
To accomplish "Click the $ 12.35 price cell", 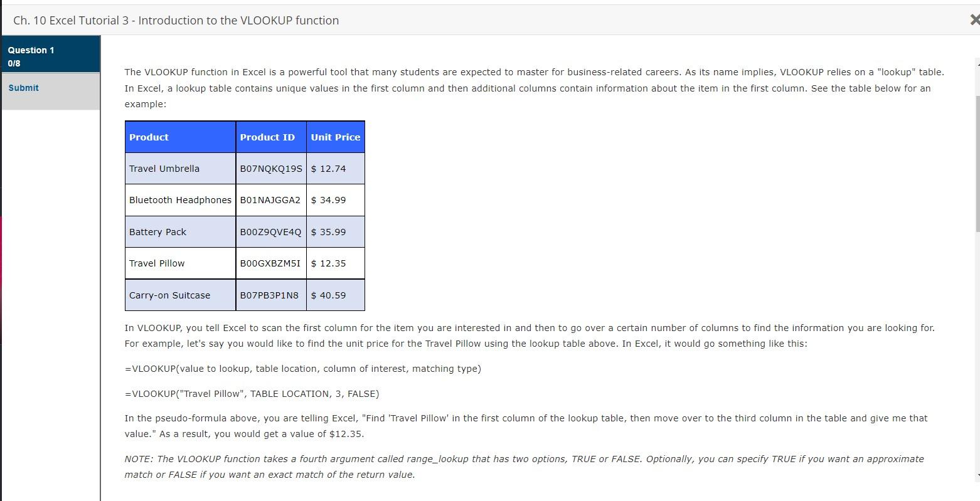I will click(336, 263).
